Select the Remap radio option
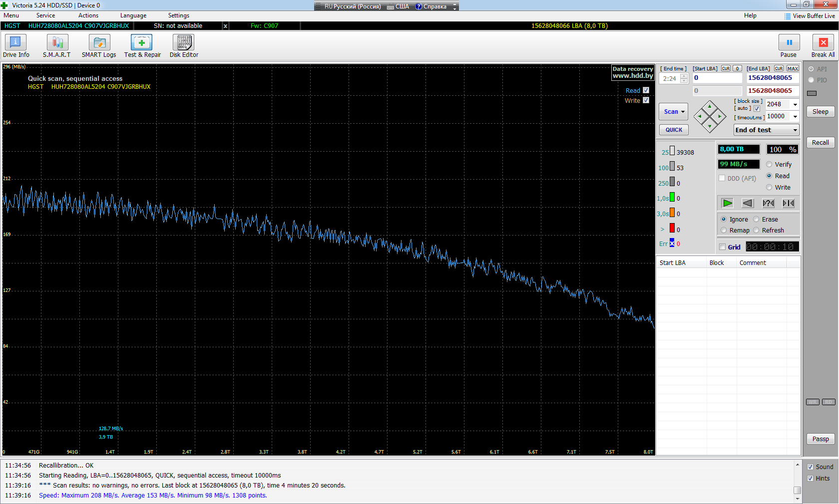Image resolution: width=839 pixels, height=504 pixels. 724,231
